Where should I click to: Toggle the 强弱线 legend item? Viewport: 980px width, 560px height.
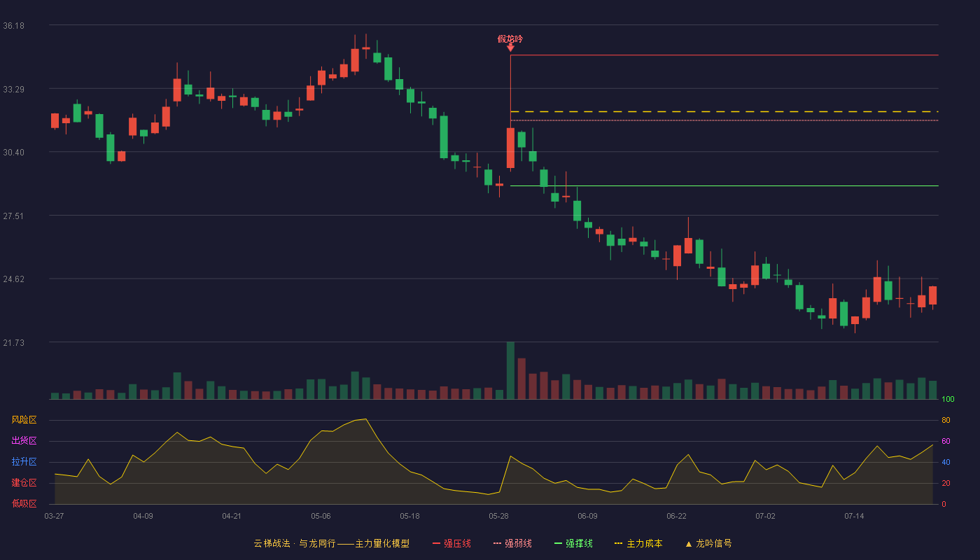click(512, 543)
